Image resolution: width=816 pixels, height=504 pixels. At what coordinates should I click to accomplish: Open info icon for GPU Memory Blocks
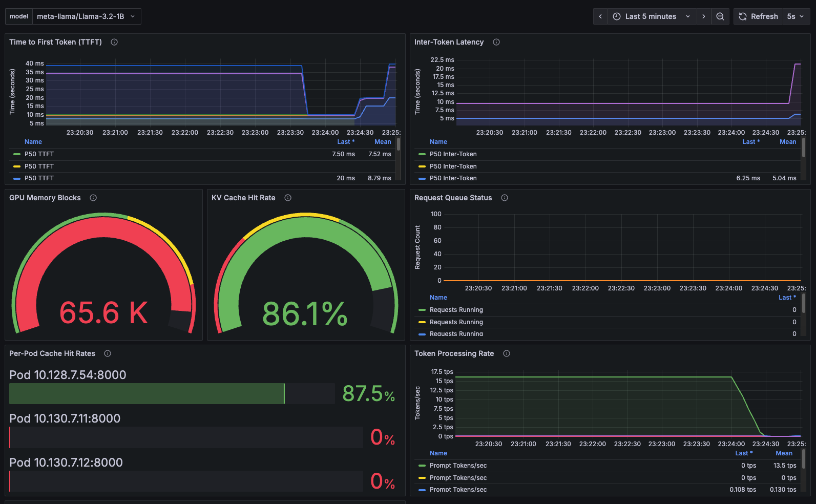(x=93, y=198)
